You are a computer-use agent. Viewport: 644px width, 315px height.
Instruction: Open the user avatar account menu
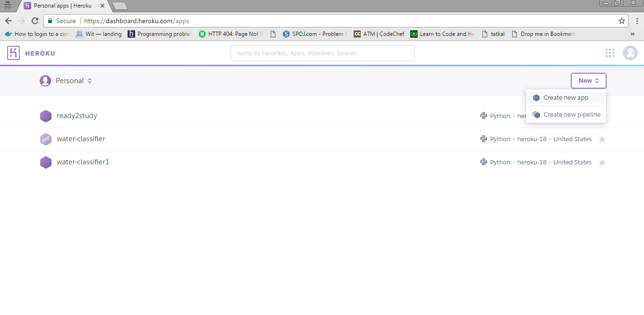pyautogui.click(x=630, y=53)
